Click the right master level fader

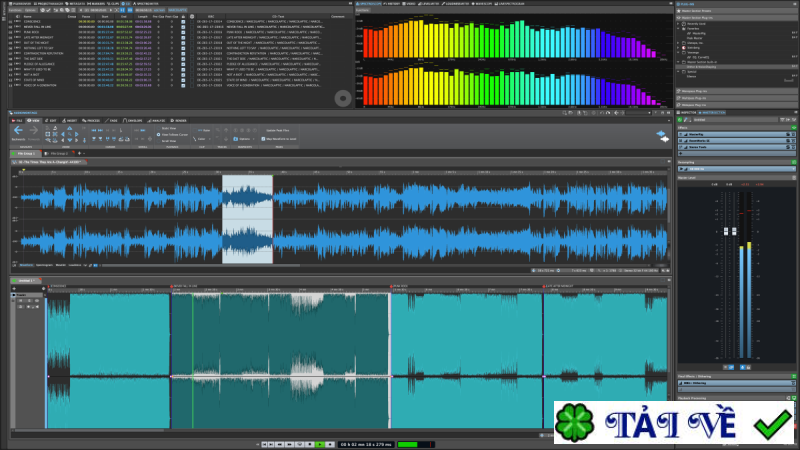(733, 231)
